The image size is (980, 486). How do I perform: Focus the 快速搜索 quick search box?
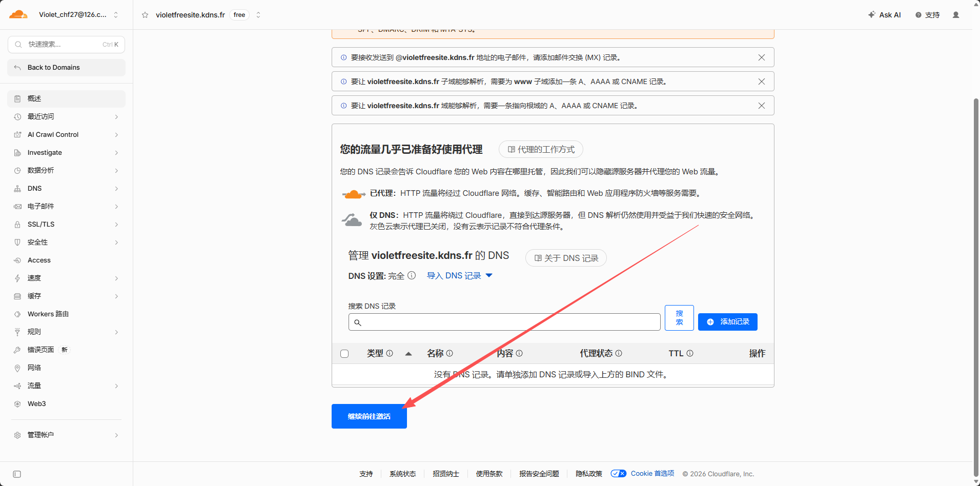pos(66,45)
